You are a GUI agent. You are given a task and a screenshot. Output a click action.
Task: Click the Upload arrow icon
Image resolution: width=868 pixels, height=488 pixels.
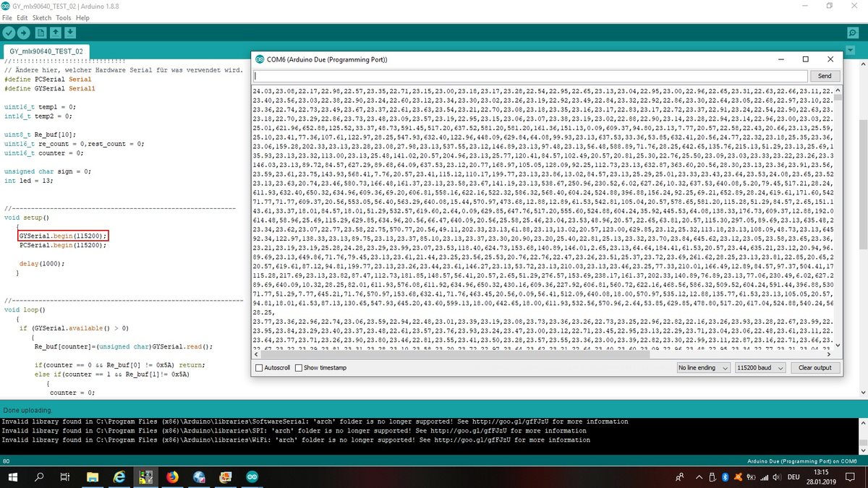[x=24, y=33]
